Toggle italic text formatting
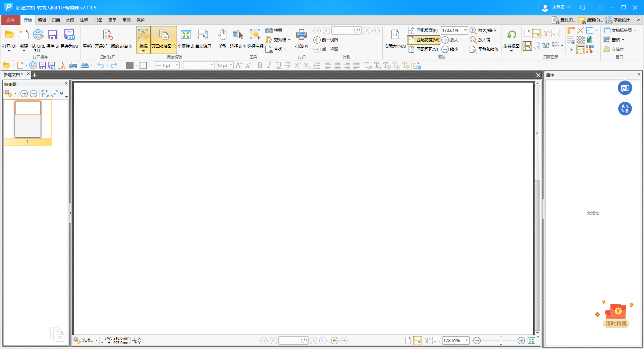644x349 pixels. click(269, 65)
